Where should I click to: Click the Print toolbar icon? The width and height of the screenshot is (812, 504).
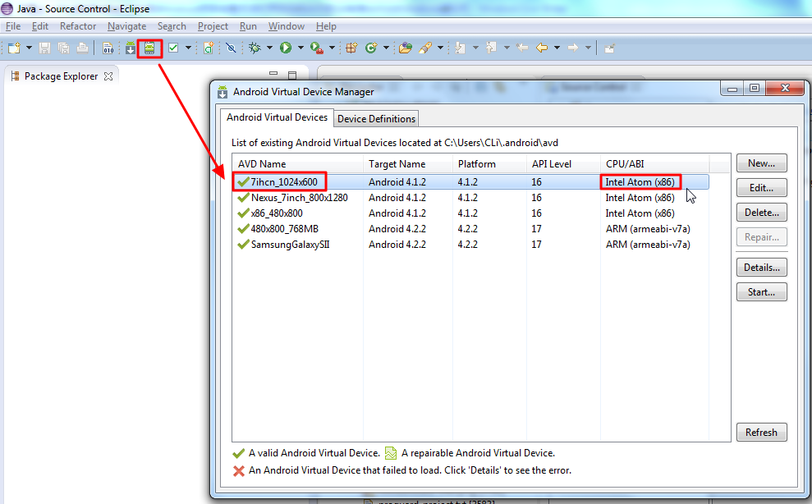(x=82, y=48)
